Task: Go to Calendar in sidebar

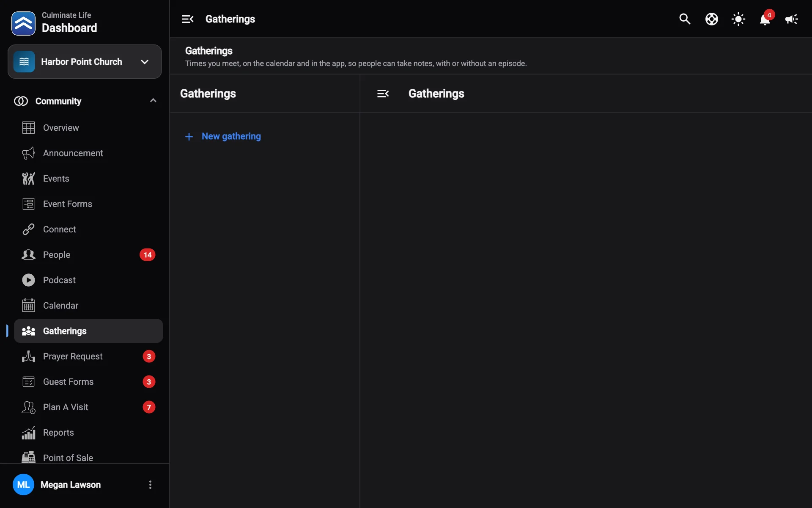Action: 88,306
